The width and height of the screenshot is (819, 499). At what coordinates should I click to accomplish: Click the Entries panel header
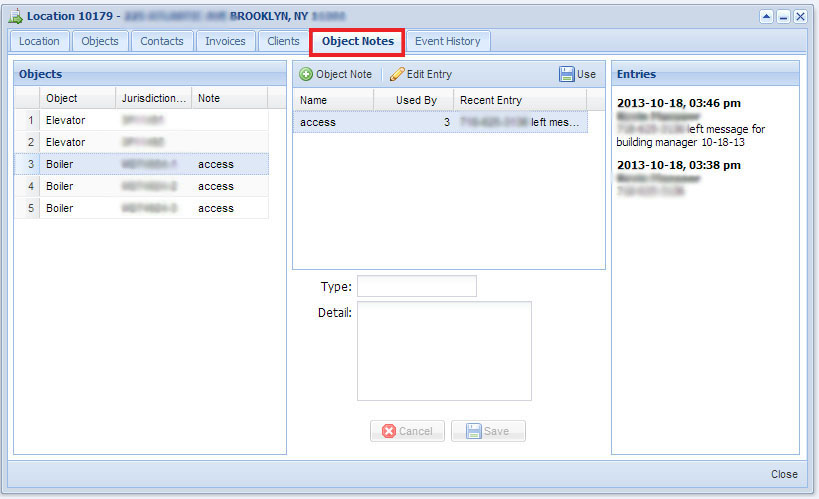[705, 74]
